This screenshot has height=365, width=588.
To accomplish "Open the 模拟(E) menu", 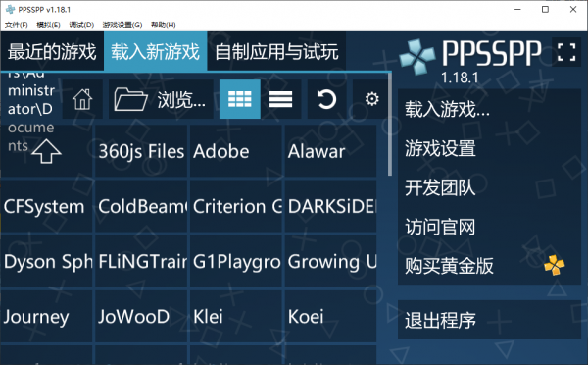I will [x=48, y=25].
